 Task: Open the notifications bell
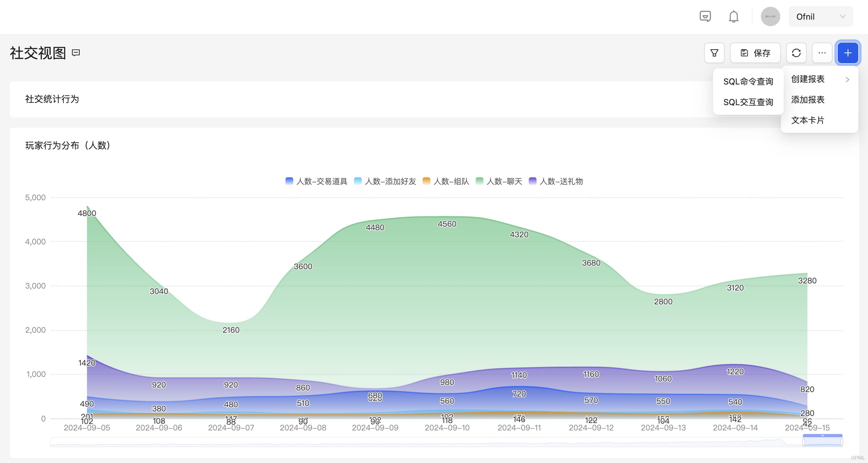point(733,16)
